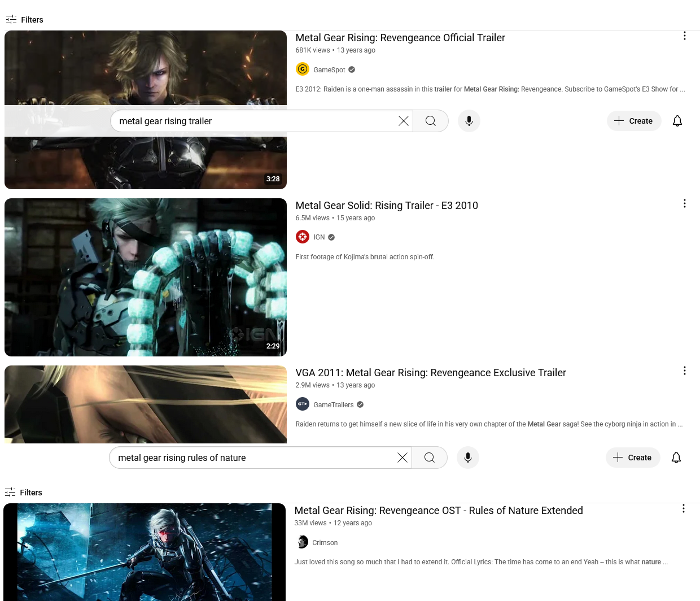Click the GameSpot verified badge
The width and height of the screenshot is (700, 601).
(352, 70)
